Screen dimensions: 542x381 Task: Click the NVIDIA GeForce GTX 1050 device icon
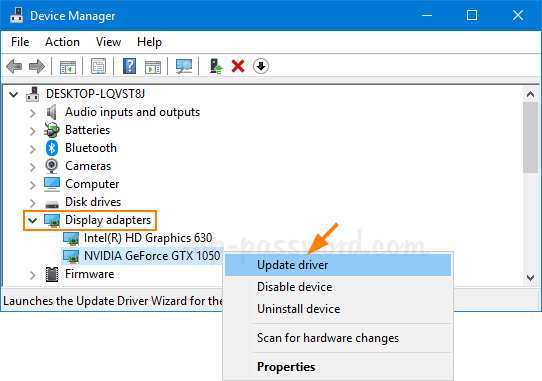[x=71, y=257]
